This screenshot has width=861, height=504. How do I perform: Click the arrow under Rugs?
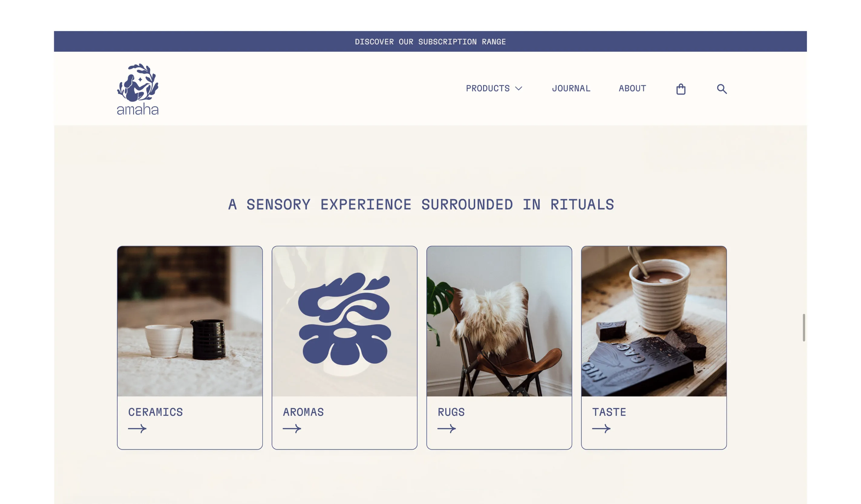click(447, 428)
